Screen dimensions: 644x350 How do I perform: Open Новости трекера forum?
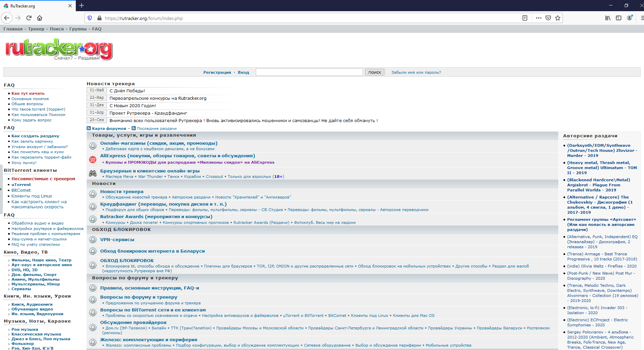tap(122, 192)
